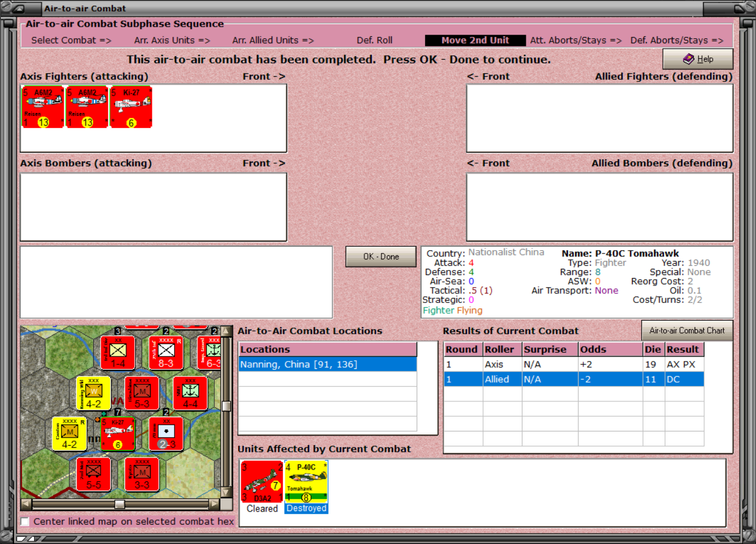
Task: Click the Axis roller cell in results table
Action: (502, 364)
